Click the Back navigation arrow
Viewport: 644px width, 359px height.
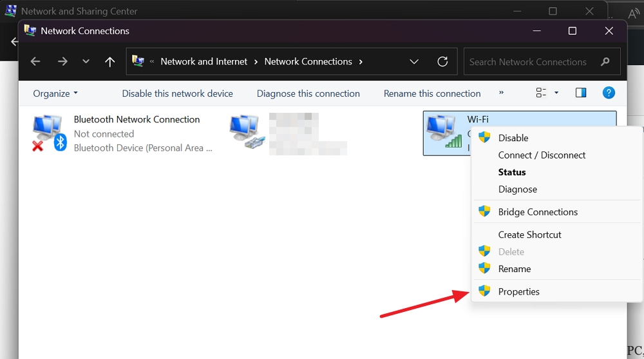click(x=35, y=62)
